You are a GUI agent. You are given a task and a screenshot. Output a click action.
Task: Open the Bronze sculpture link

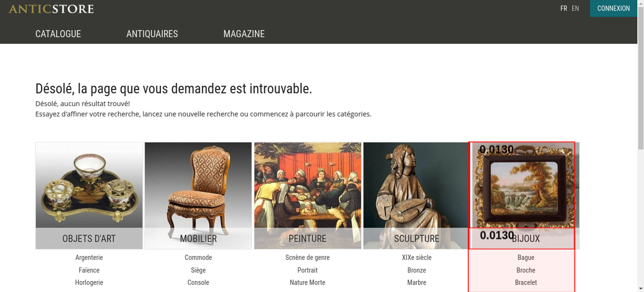417,270
